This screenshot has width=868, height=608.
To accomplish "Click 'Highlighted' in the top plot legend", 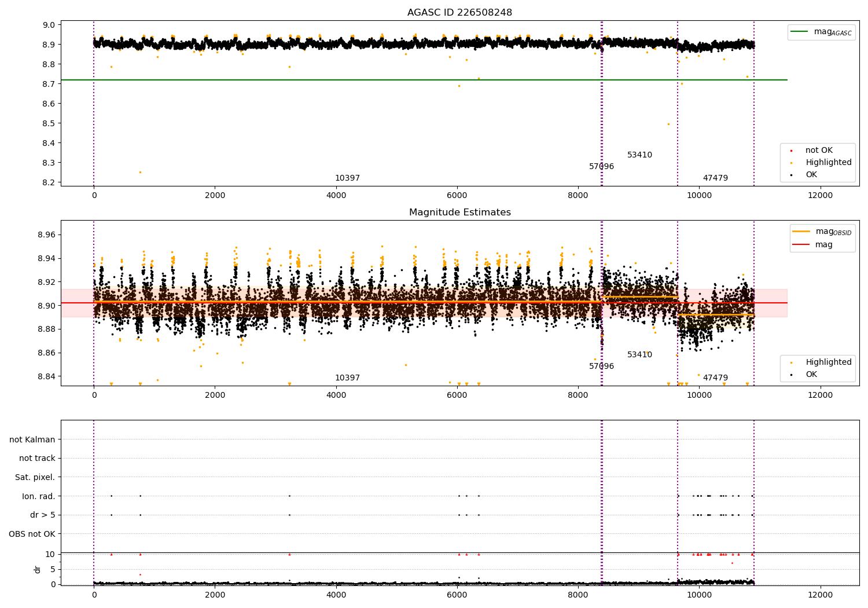I will pos(828,163).
